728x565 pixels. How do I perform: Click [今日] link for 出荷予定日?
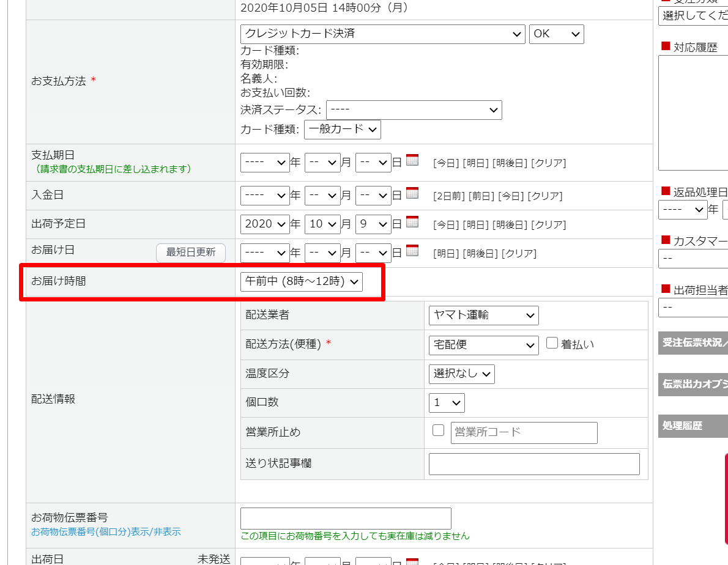point(445,225)
